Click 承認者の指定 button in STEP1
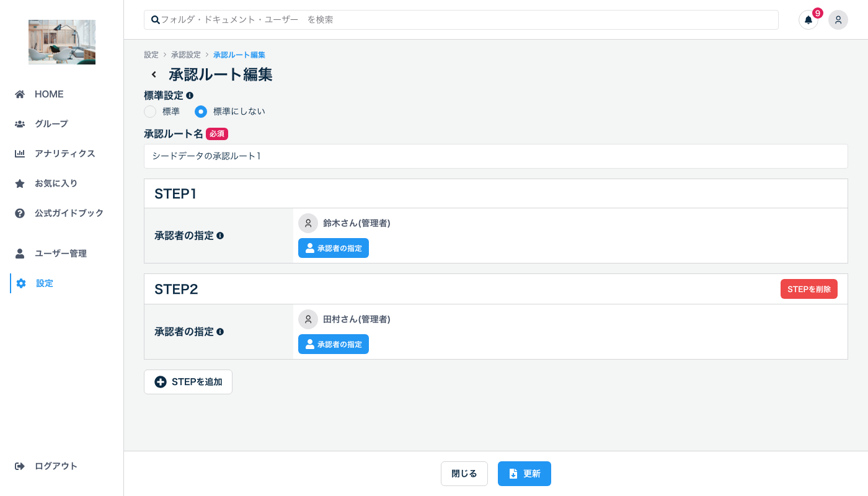Image resolution: width=868 pixels, height=496 pixels. pyautogui.click(x=334, y=248)
